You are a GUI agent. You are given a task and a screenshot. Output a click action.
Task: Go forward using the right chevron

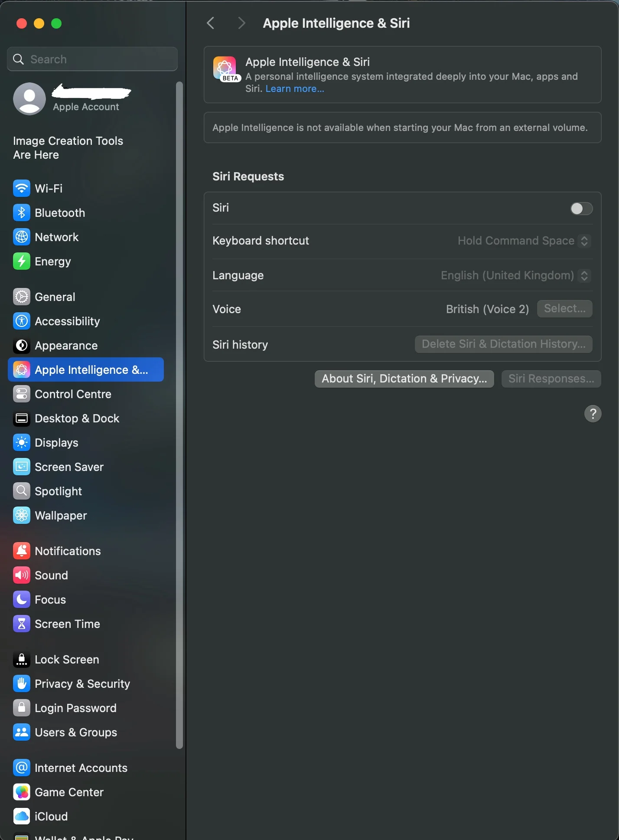tap(241, 23)
